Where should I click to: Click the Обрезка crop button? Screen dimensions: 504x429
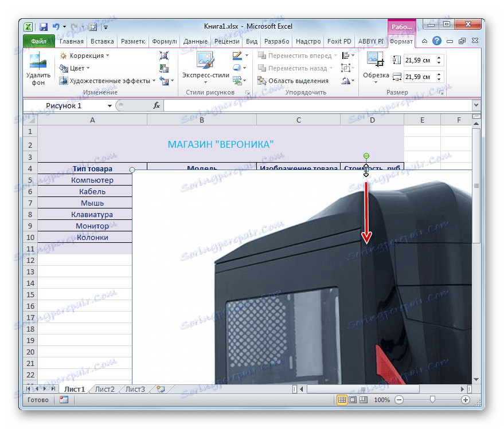click(x=376, y=68)
